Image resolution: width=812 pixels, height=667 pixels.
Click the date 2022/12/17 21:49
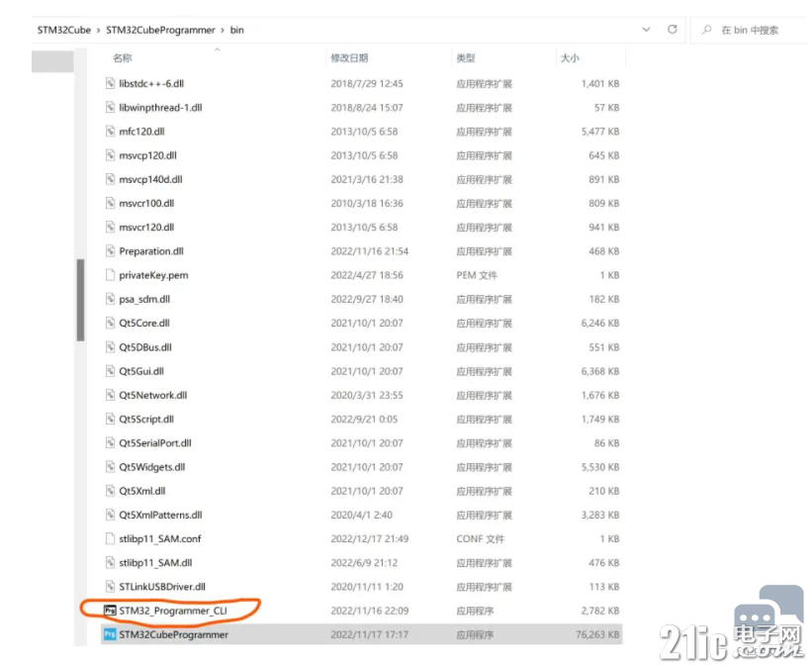370,538
